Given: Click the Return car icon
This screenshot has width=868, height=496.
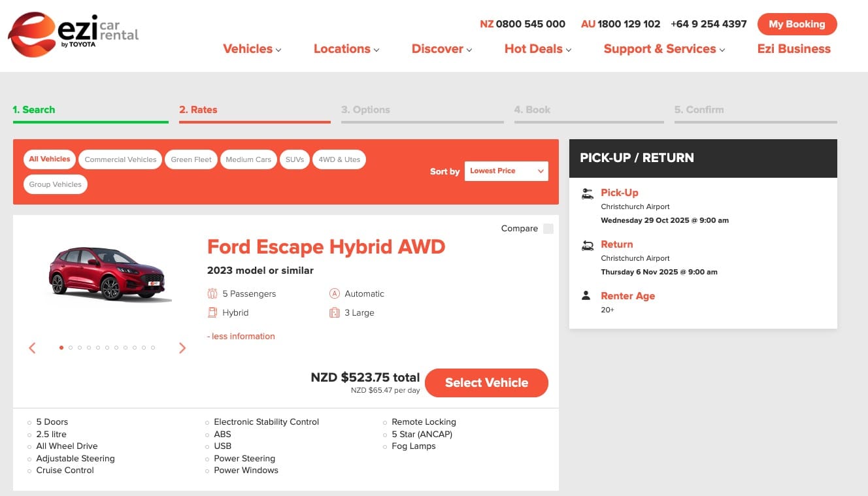Looking at the screenshot, I should (x=587, y=245).
